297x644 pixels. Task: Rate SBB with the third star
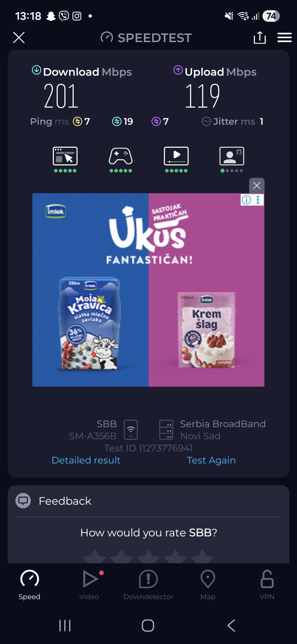pos(148,556)
